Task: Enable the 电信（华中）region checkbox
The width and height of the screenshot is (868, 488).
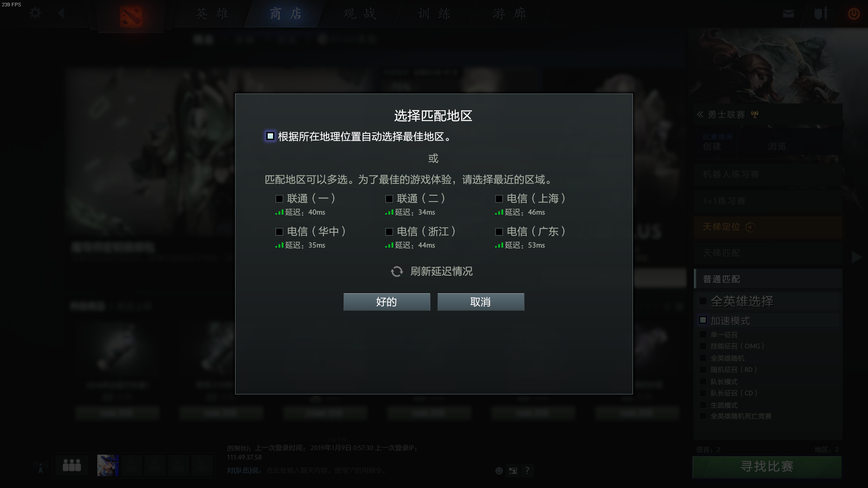Action: (x=279, y=232)
